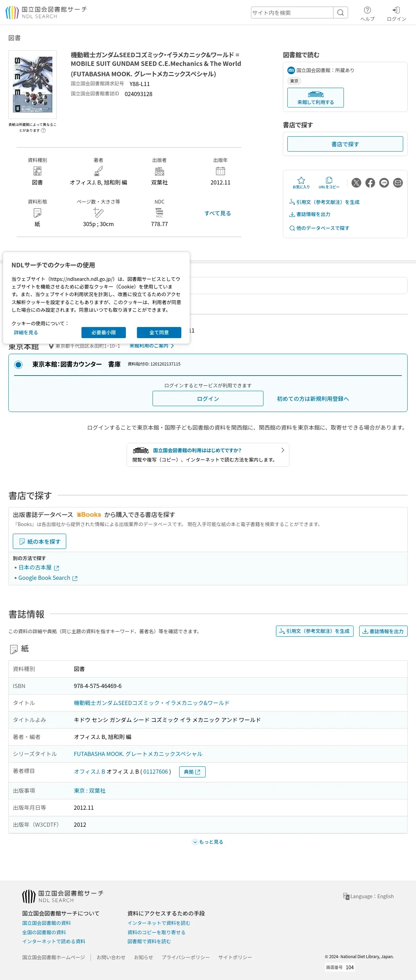Open the help (ヘルプ) icon
The image size is (416, 980).
[x=367, y=14]
